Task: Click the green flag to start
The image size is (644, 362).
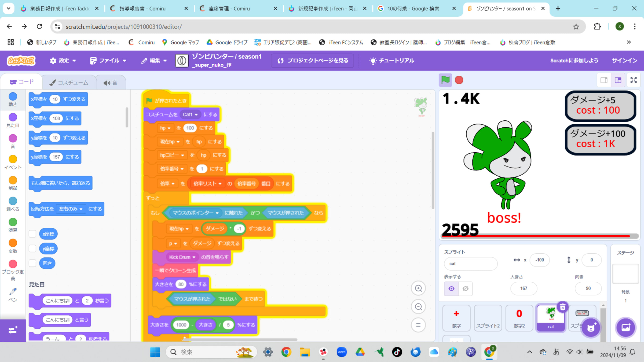Action: (445, 80)
